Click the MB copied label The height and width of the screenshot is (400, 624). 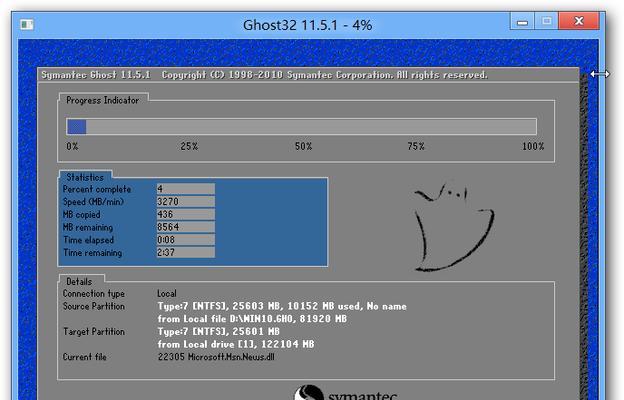[82, 215]
